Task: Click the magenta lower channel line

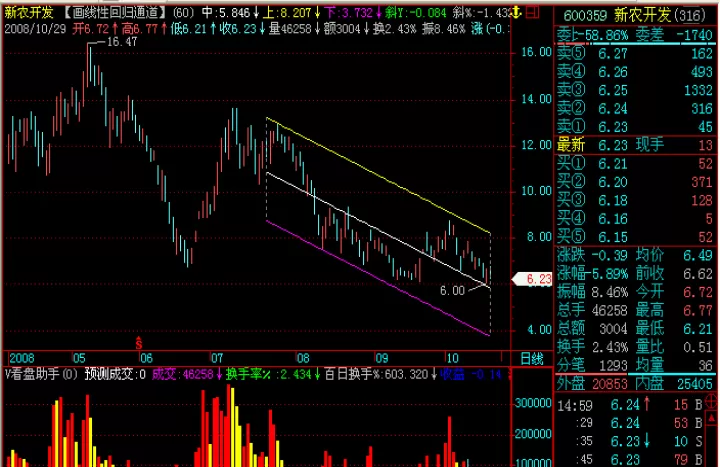Action: pyautogui.click(x=378, y=278)
